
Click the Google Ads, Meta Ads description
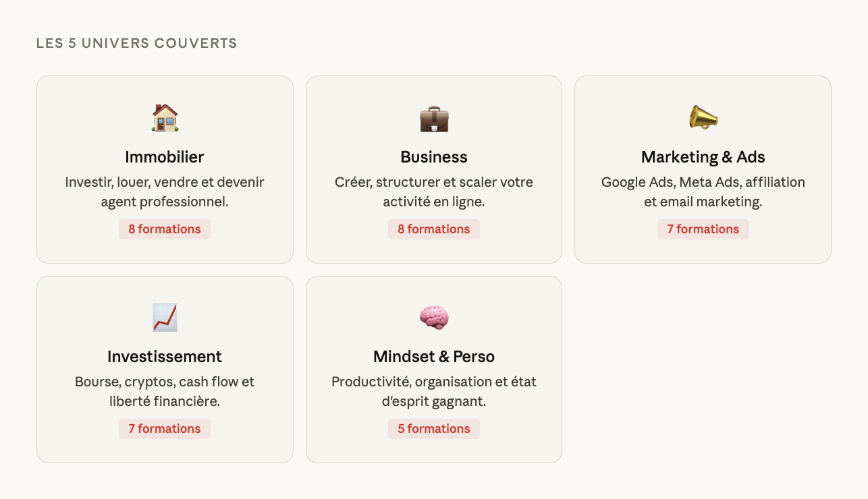click(703, 192)
